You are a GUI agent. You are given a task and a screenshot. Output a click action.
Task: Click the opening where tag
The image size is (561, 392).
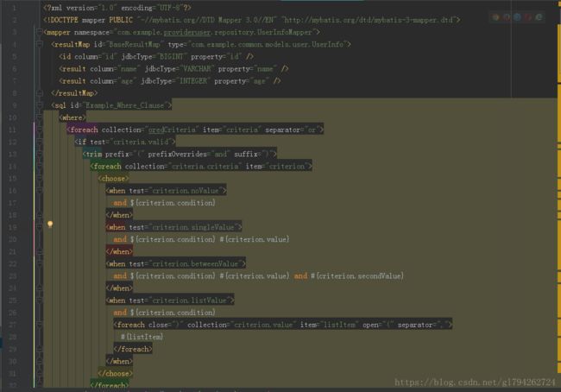pos(72,117)
